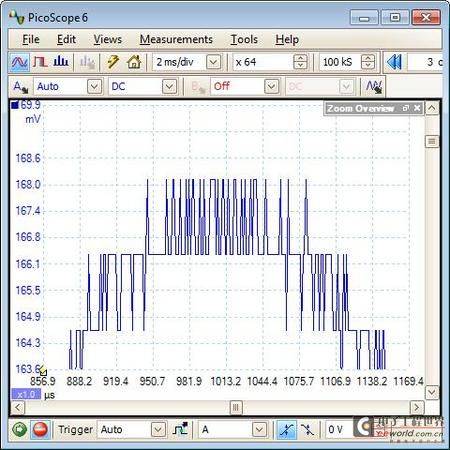This screenshot has height=450, width=450.
Task: Toggle rising edge trigger button
Action: tap(286, 429)
